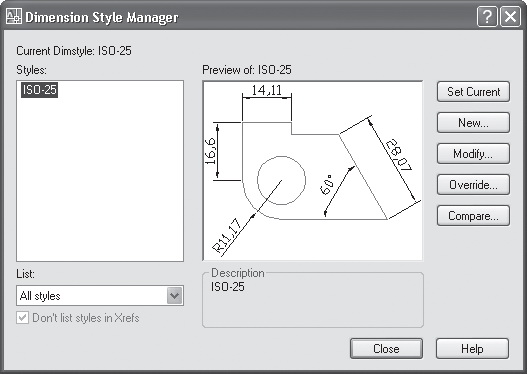Open the New... dimension style dialog
527x374 pixels.
473,123
